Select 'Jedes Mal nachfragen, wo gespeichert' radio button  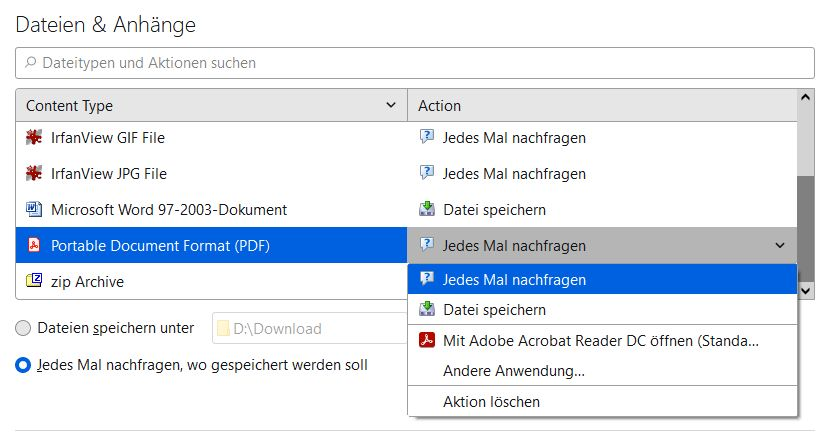(24, 366)
